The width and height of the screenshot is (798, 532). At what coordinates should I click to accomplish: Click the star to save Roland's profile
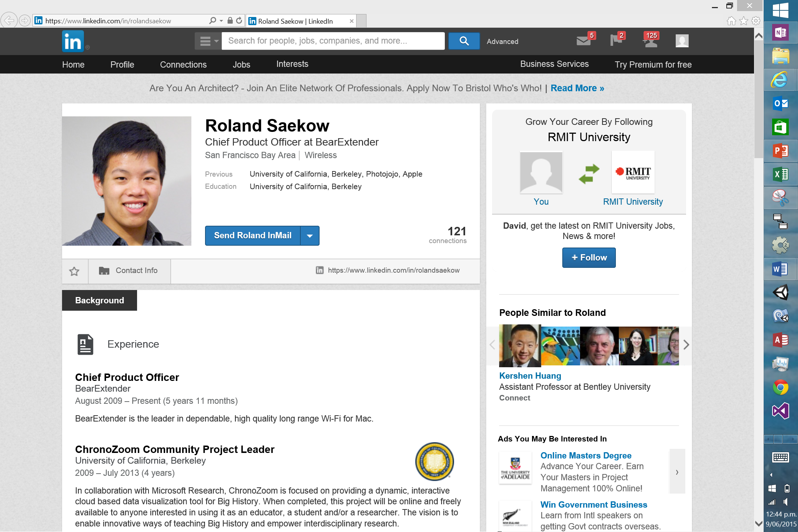tap(74, 271)
